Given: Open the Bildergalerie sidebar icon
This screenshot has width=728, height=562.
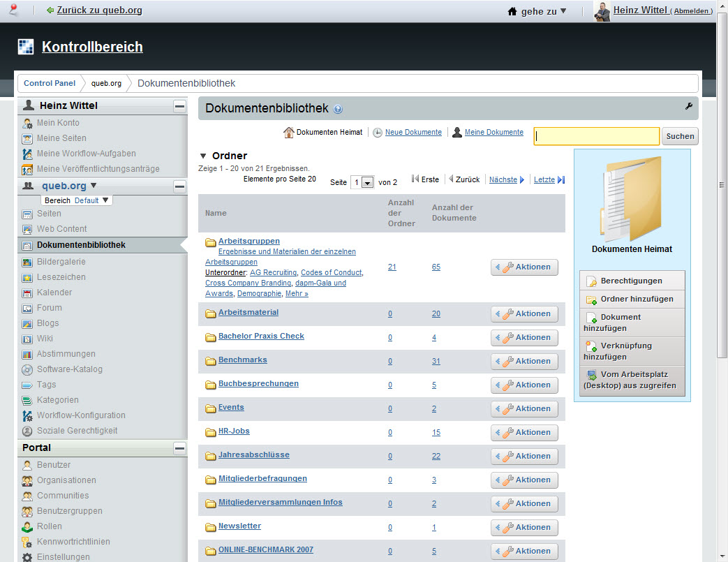Looking at the screenshot, I should [27, 262].
